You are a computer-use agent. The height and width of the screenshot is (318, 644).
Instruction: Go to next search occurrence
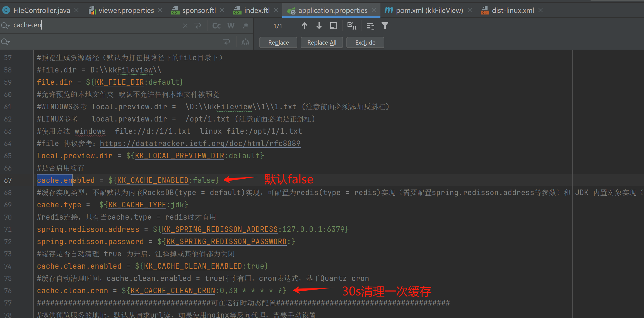point(319,26)
